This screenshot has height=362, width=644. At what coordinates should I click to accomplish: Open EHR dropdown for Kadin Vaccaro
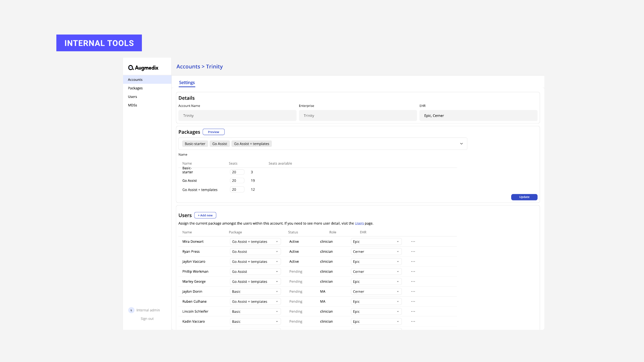(x=376, y=322)
